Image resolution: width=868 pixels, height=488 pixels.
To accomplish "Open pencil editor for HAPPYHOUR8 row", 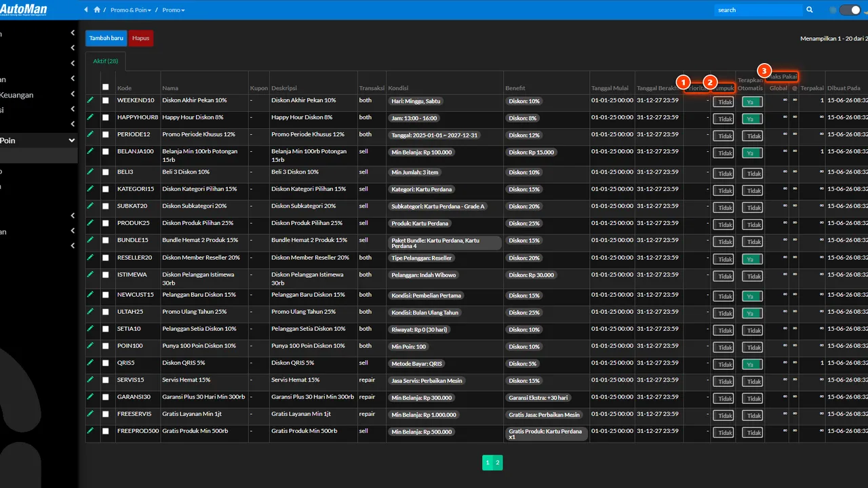I will click(90, 117).
